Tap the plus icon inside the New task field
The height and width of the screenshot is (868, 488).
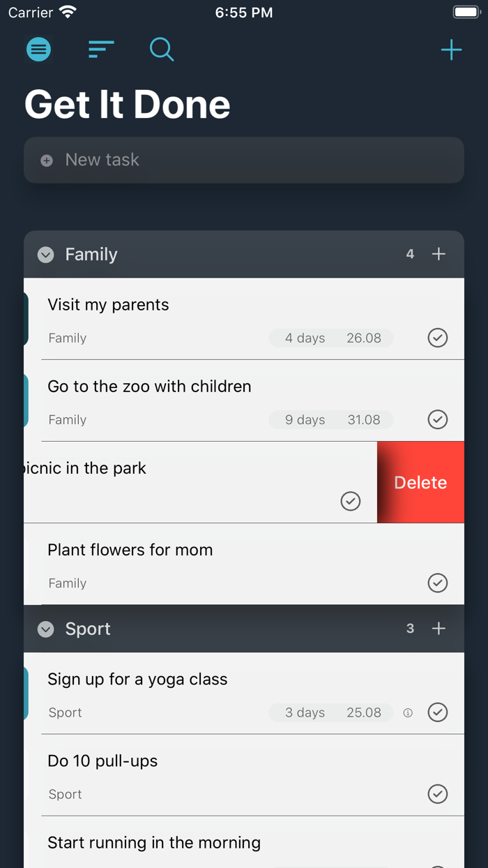pyautogui.click(x=46, y=160)
